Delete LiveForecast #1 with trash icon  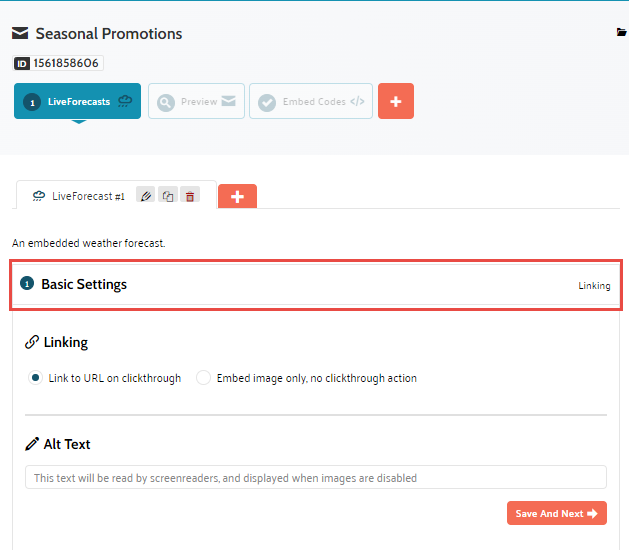coord(190,196)
